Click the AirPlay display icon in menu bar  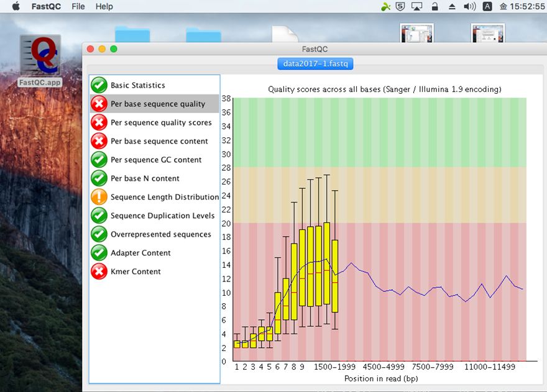click(x=417, y=6)
